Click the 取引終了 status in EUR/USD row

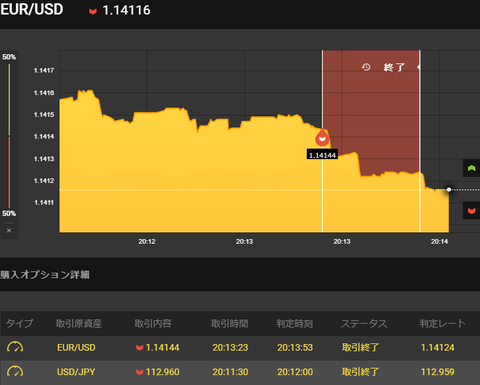click(360, 347)
